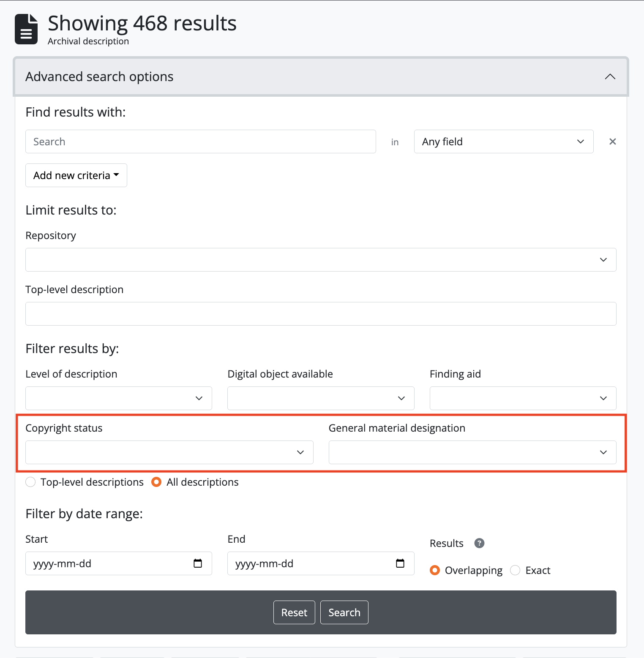Select Top-level descriptions radio button

pos(30,482)
